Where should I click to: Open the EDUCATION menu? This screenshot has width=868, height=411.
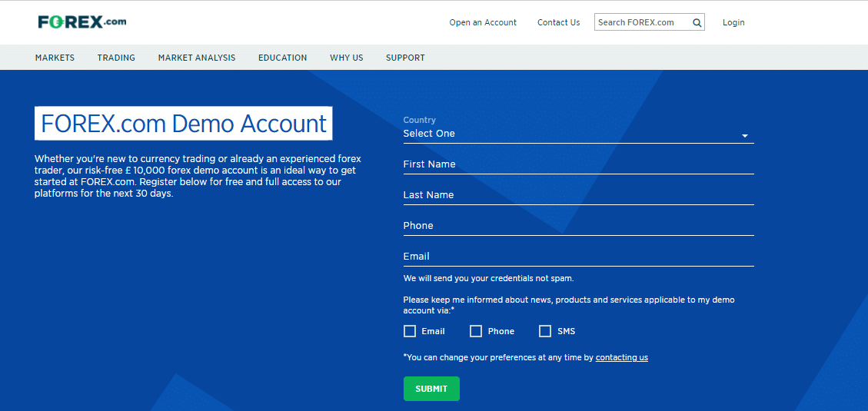(x=282, y=58)
